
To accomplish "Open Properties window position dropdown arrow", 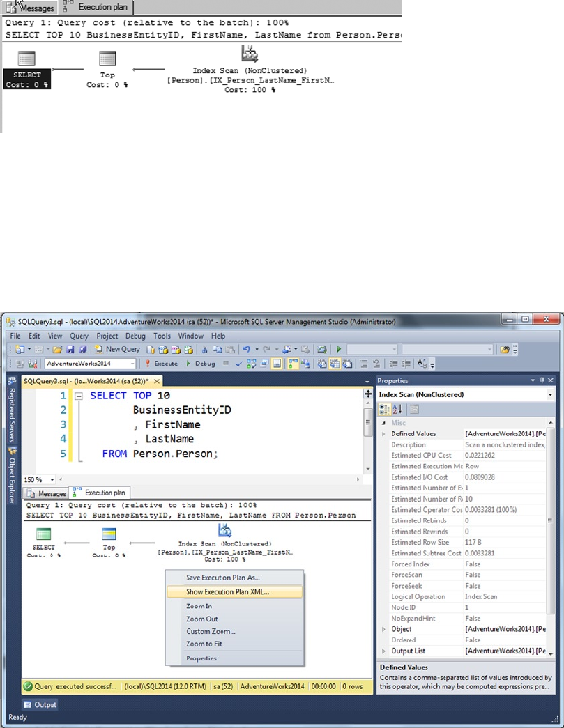I will pyautogui.click(x=533, y=380).
